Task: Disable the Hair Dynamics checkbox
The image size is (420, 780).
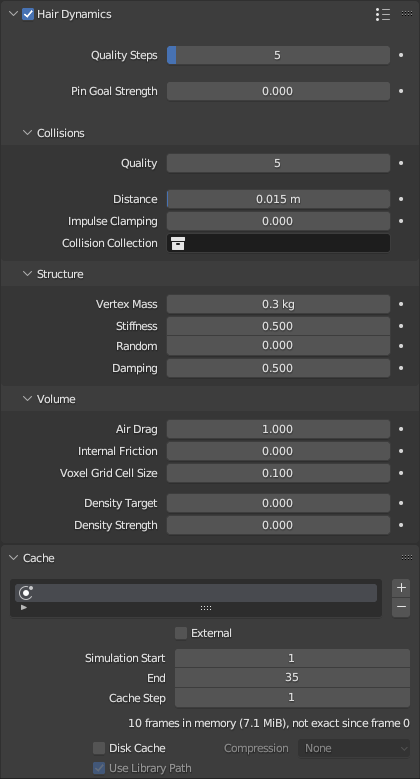Action: coord(28,14)
